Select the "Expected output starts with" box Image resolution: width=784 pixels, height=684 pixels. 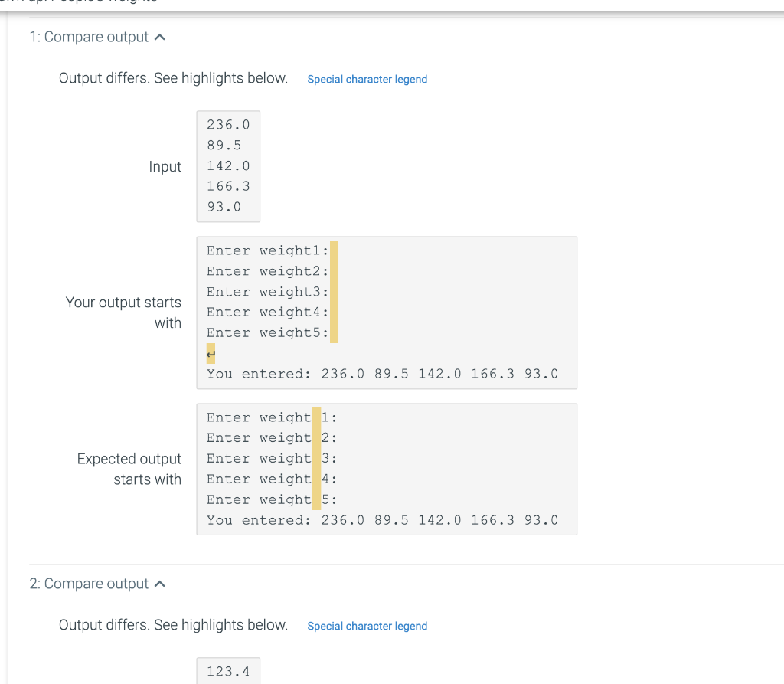(x=387, y=468)
